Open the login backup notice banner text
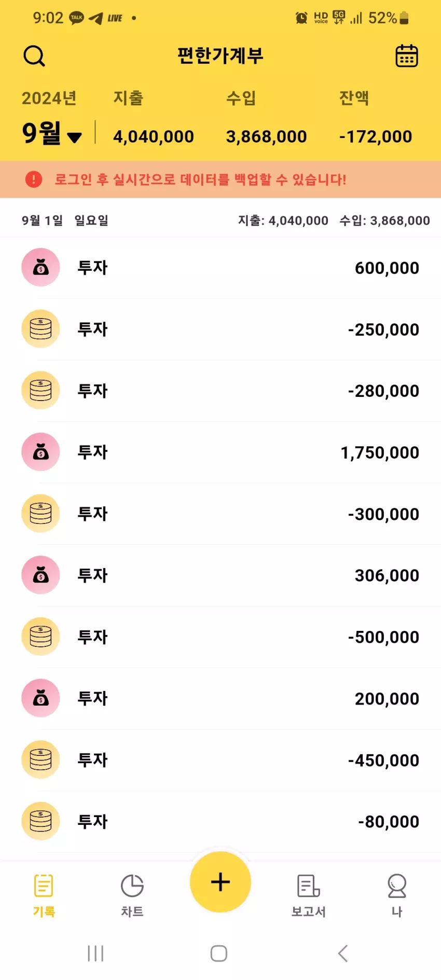441x980 pixels. (x=200, y=180)
